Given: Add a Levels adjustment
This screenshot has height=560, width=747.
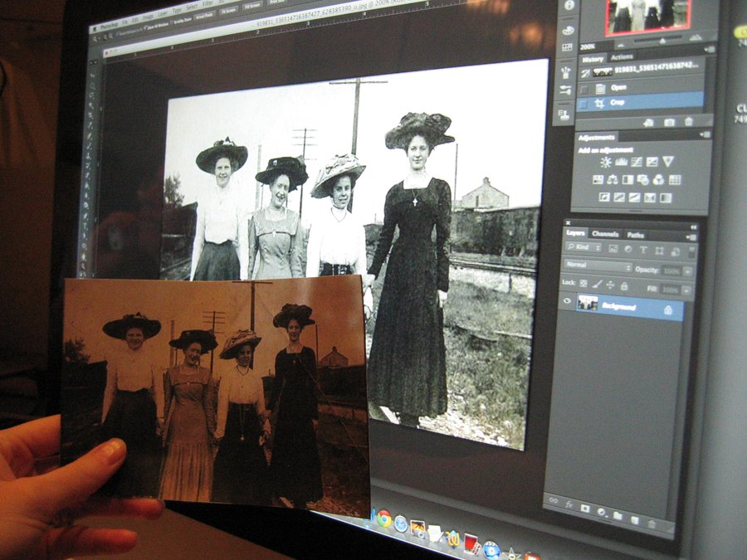Looking at the screenshot, I should coord(621,162).
